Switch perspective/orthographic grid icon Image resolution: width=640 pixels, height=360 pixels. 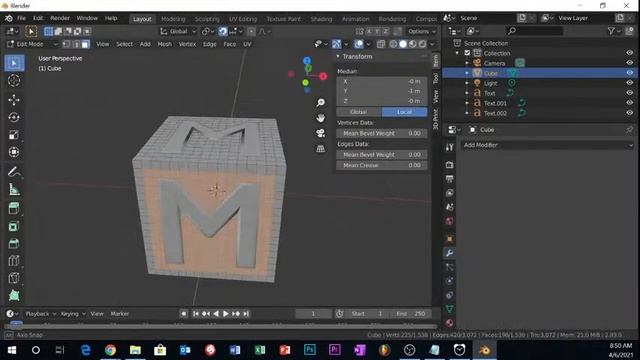point(321,149)
